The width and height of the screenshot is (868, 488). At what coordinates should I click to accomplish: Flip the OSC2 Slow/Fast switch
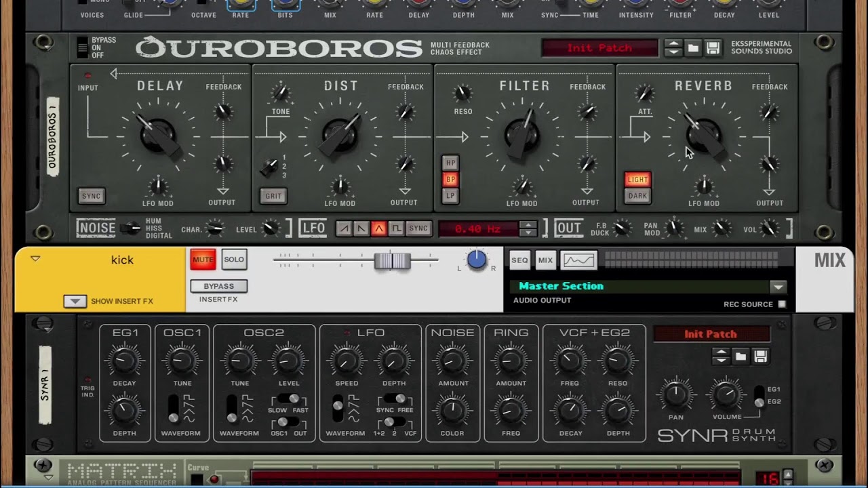[288, 399]
